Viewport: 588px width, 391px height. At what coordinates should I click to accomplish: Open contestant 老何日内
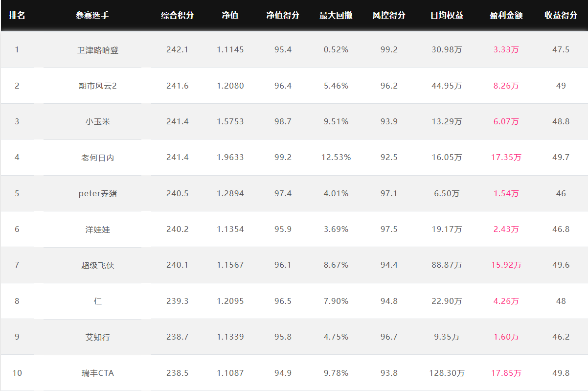(x=98, y=158)
